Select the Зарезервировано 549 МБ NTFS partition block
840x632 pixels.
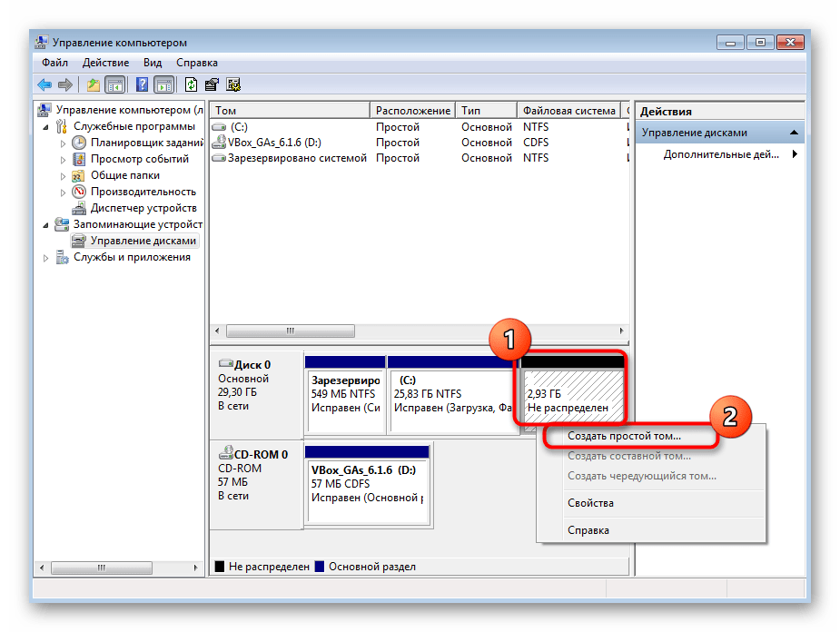[x=346, y=395]
